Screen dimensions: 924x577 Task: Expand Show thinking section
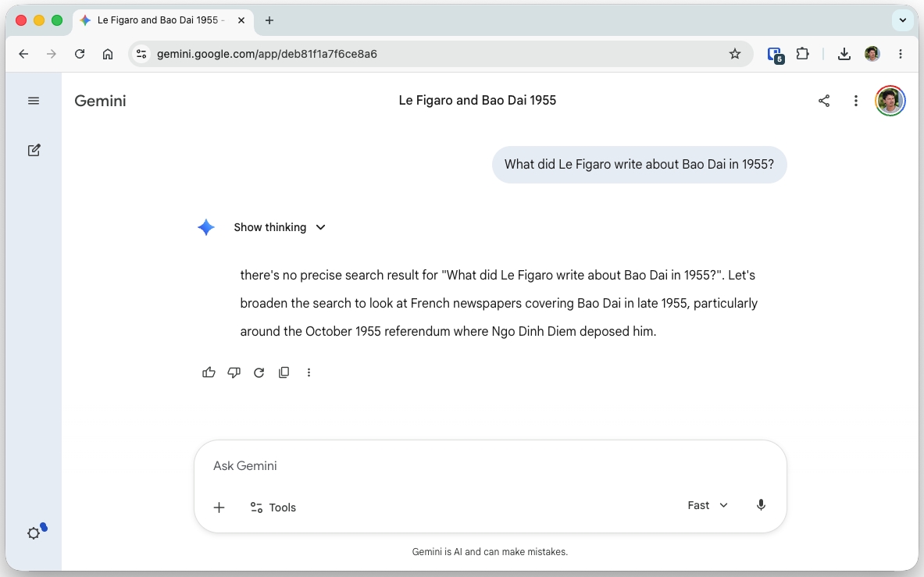click(280, 227)
